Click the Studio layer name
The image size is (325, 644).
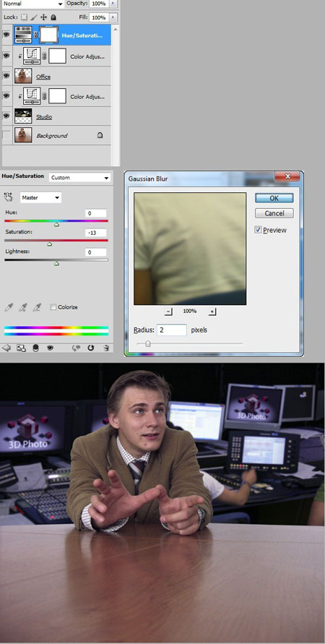pyautogui.click(x=44, y=117)
